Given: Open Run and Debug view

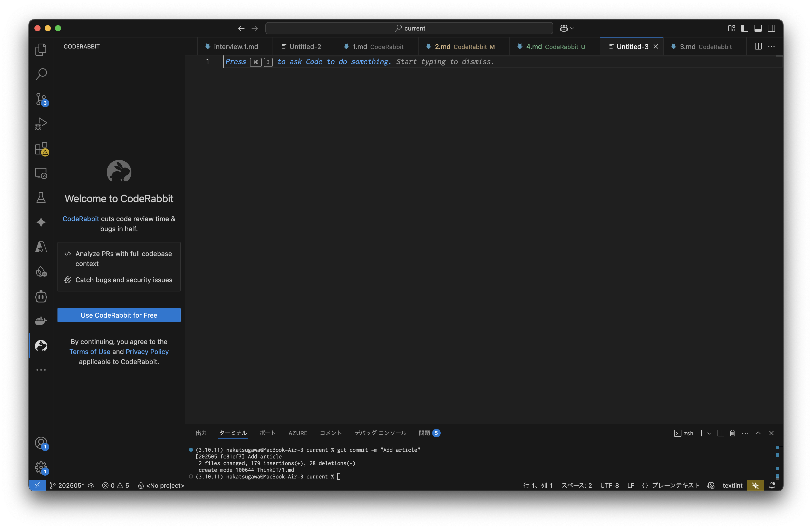Looking at the screenshot, I should [41, 123].
